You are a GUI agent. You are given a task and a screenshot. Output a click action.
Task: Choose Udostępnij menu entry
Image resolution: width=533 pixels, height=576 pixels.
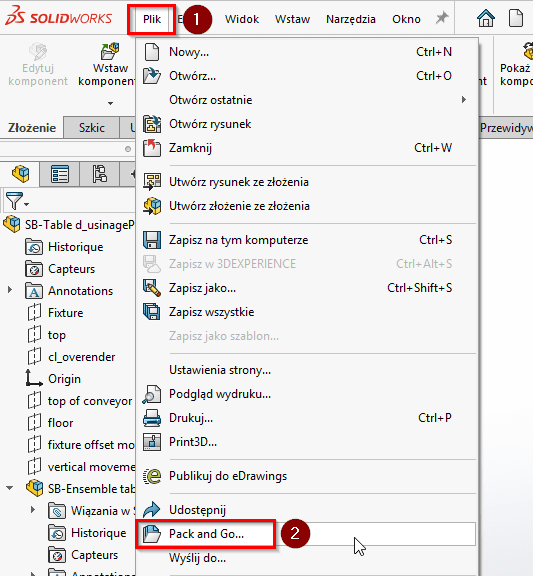point(307,510)
